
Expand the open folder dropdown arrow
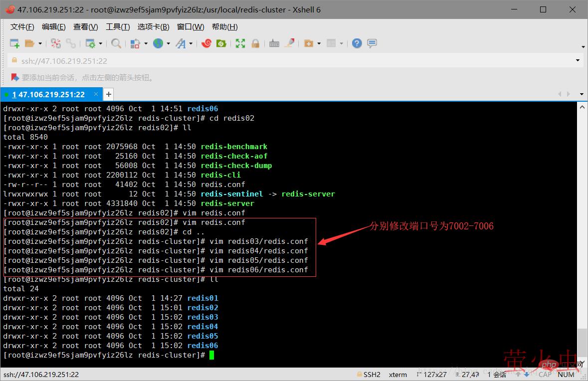[x=40, y=44]
